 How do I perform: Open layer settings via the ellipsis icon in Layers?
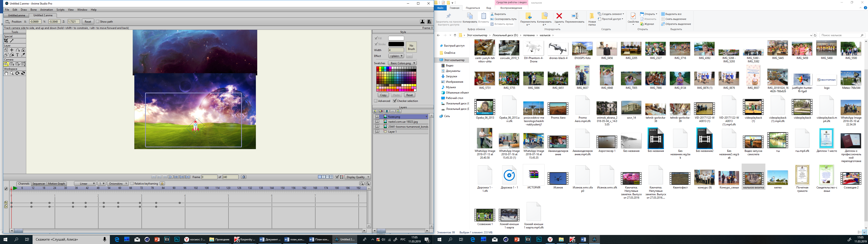point(393,111)
